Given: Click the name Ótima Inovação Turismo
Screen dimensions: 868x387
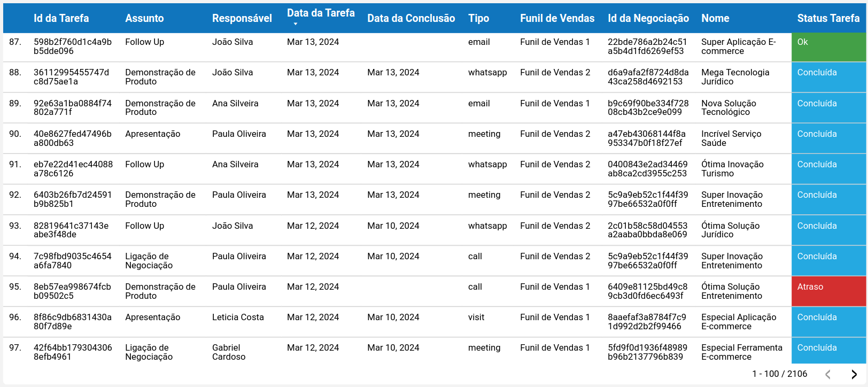Looking at the screenshot, I should point(732,169).
